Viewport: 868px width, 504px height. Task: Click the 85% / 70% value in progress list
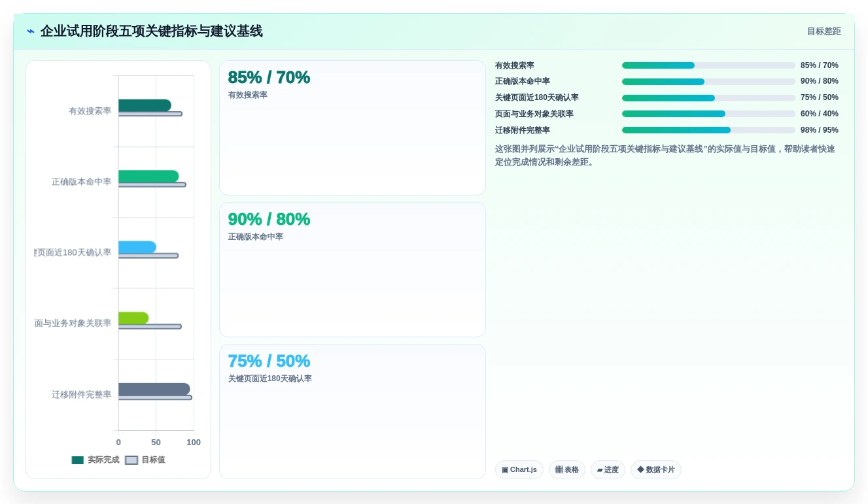tap(820, 65)
